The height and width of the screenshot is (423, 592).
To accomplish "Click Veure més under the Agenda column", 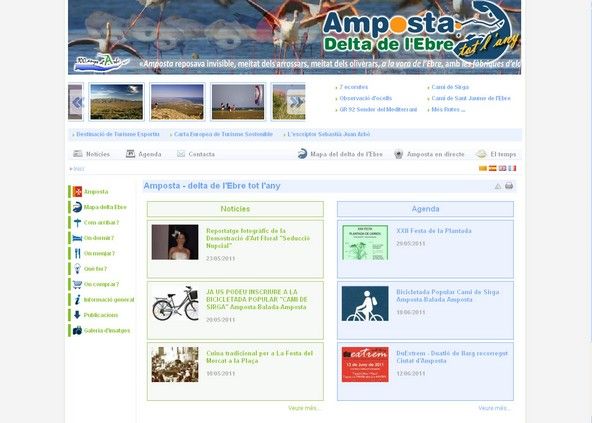I will click(494, 408).
